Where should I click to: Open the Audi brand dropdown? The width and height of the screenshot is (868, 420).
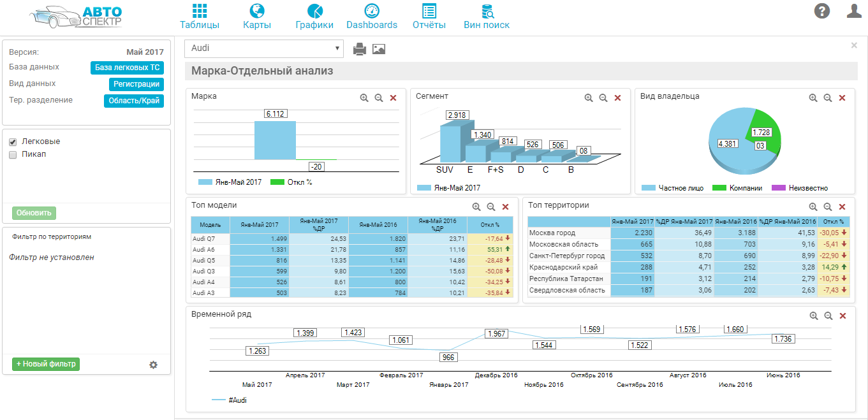point(264,48)
